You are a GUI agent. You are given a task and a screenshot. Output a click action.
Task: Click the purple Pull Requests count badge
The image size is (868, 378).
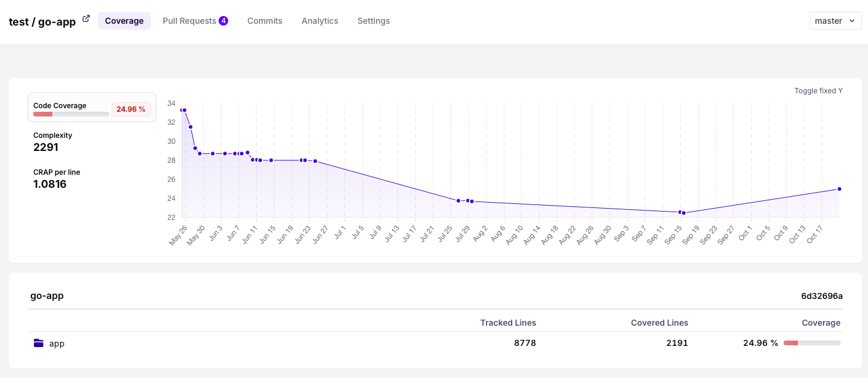point(223,20)
